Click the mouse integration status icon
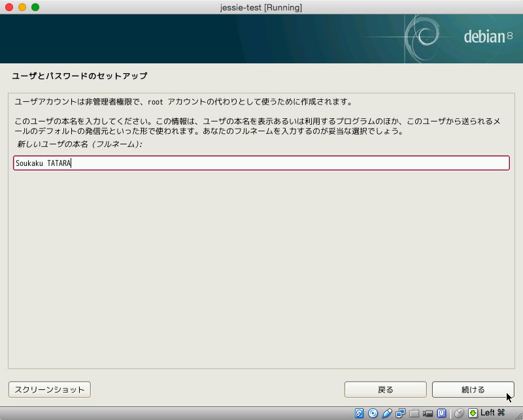The height and width of the screenshot is (420, 523). click(x=460, y=413)
